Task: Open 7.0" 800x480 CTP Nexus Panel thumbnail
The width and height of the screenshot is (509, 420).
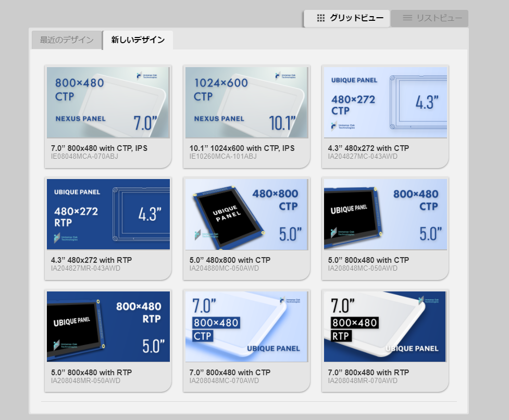Action: [x=108, y=103]
